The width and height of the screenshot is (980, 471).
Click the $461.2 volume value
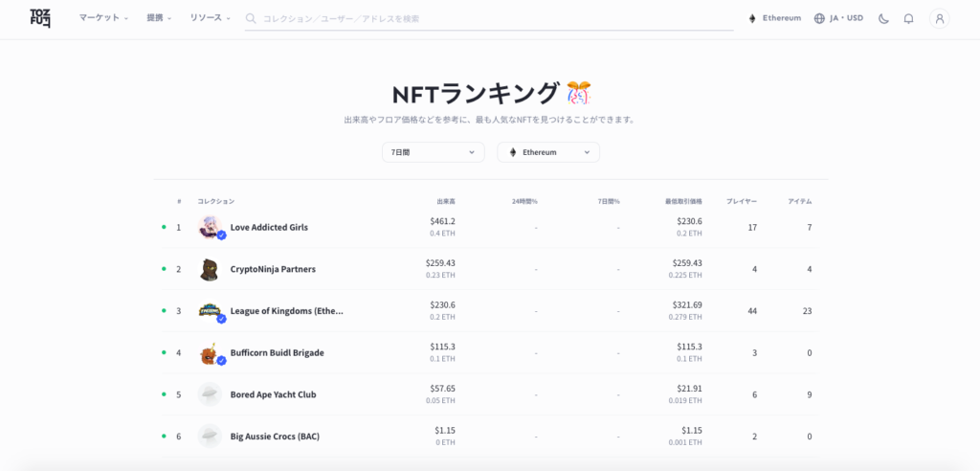tap(442, 221)
